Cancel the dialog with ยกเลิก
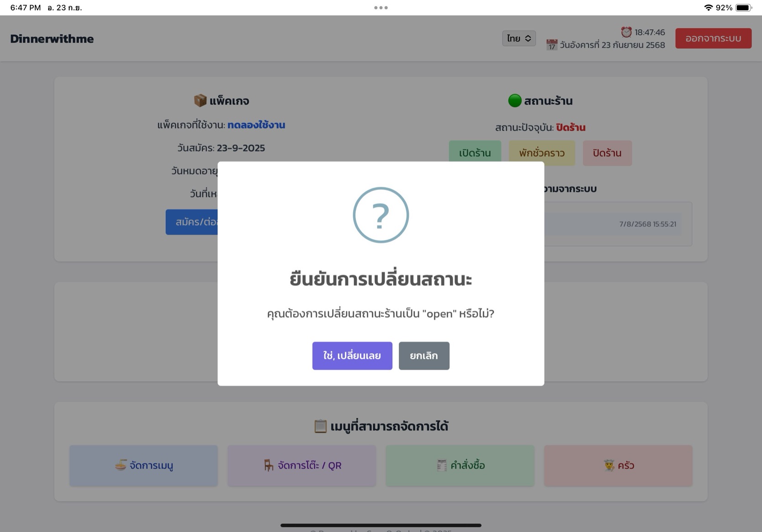762x532 pixels. (424, 356)
